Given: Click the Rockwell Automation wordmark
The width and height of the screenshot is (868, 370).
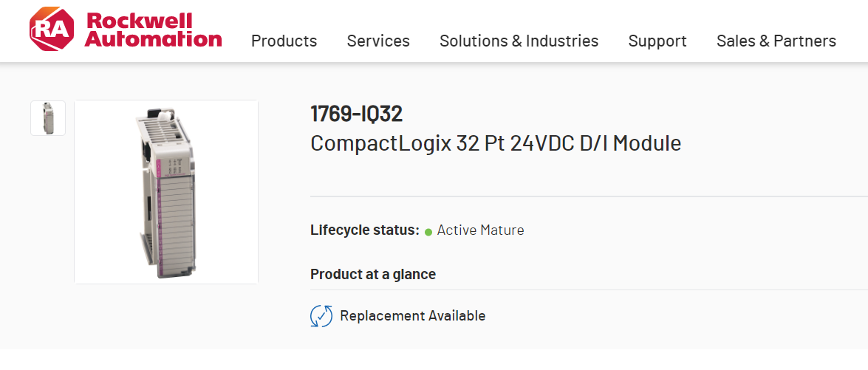Looking at the screenshot, I should (x=153, y=30).
